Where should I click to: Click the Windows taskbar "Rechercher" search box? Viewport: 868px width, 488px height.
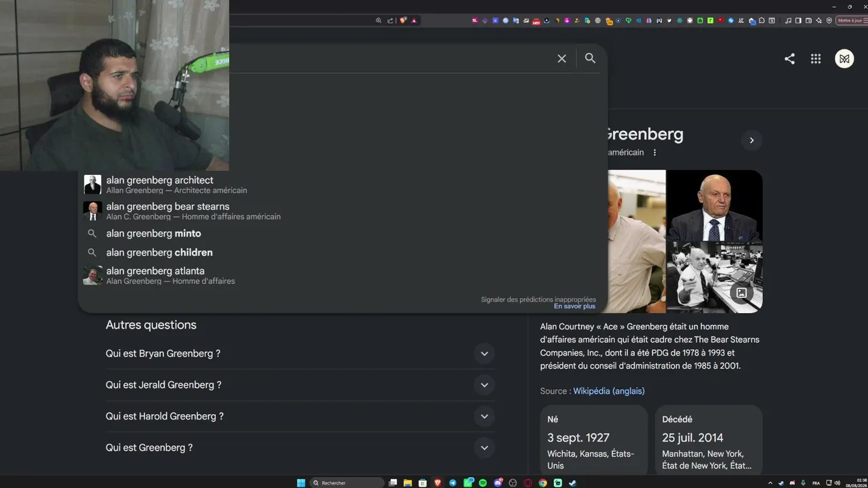tap(347, 483)
